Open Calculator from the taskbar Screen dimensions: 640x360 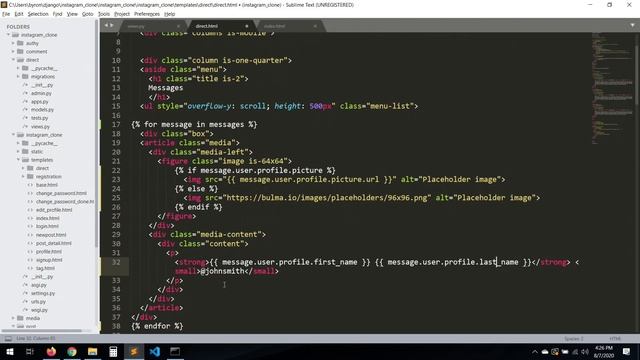pyautogui.click(x=113, y=351)
